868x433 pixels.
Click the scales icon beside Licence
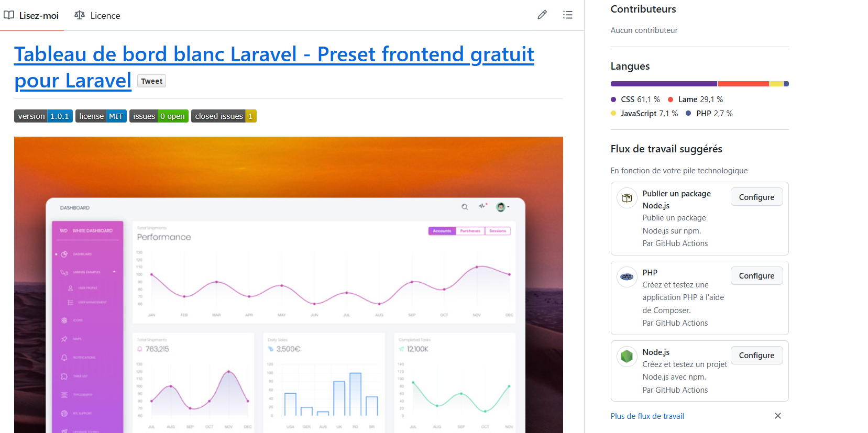(x=80, y=15)
